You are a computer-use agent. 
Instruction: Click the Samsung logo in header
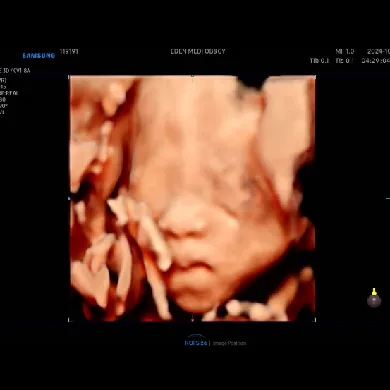tap(39, 56)
